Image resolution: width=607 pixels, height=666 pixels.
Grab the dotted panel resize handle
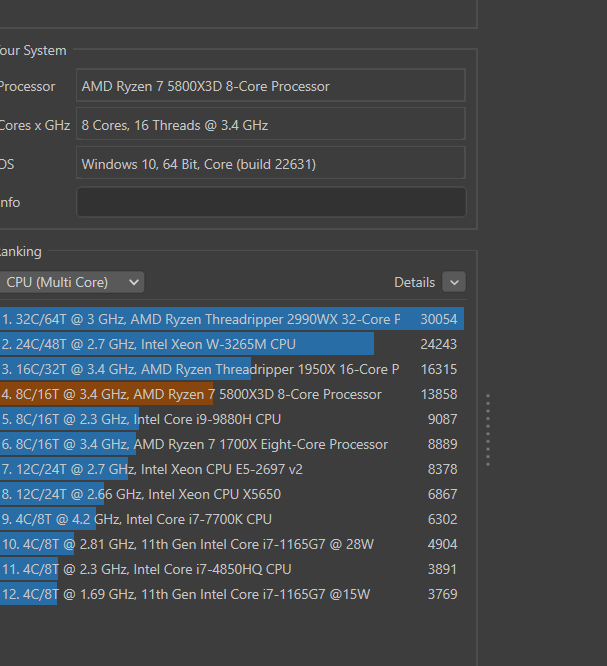click(x=488, y=430)
